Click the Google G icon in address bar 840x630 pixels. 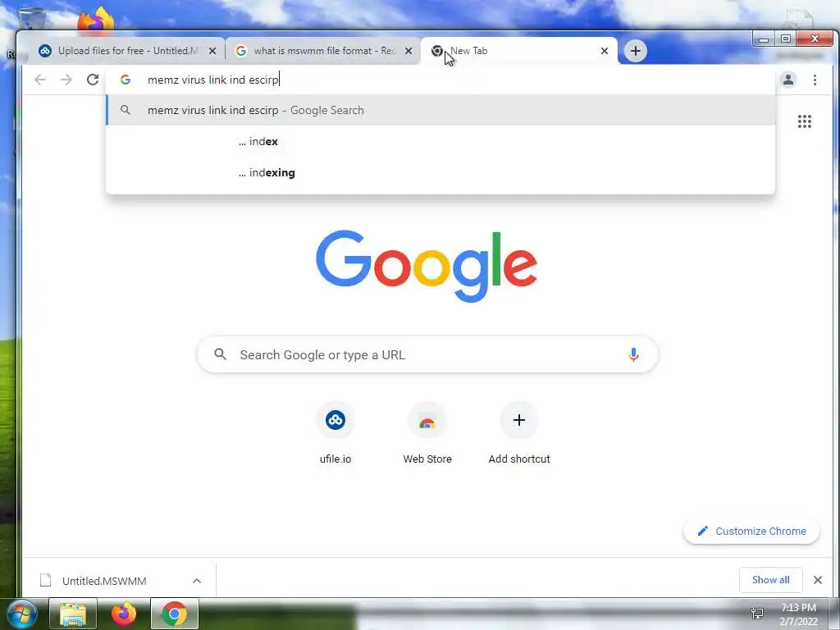(126, 80)
